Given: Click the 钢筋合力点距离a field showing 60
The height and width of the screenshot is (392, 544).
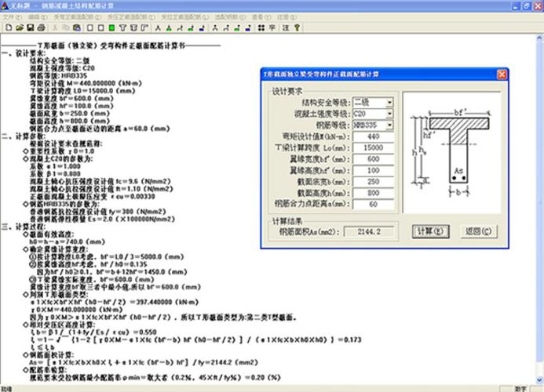Looking at the screenshot, I should [x=374, y=205].
